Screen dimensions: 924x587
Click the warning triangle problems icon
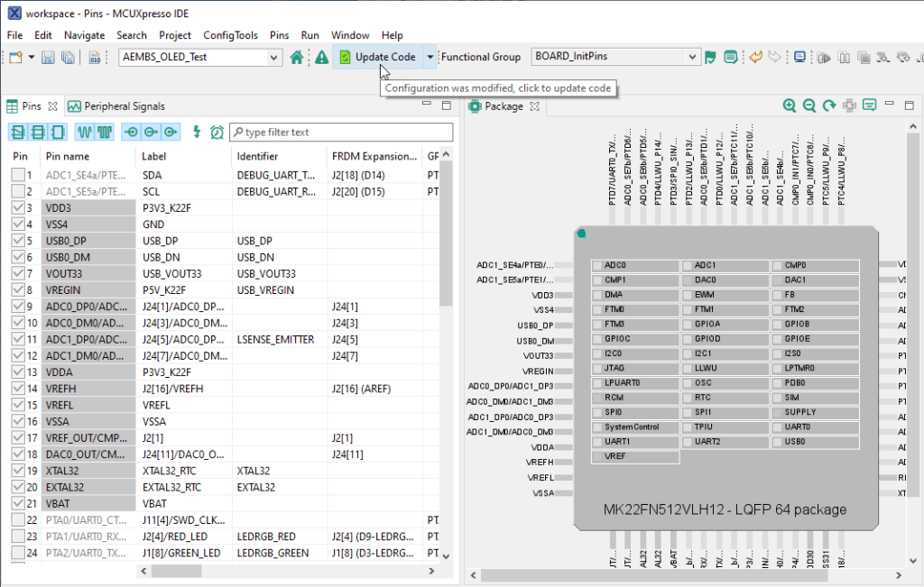[321, 57]
